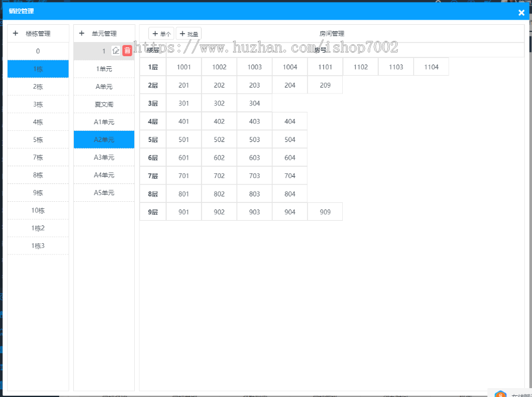The image size is (532, 397).
Task: Click the edit icon on unit row 1
Action: click(x=116, y=51)
